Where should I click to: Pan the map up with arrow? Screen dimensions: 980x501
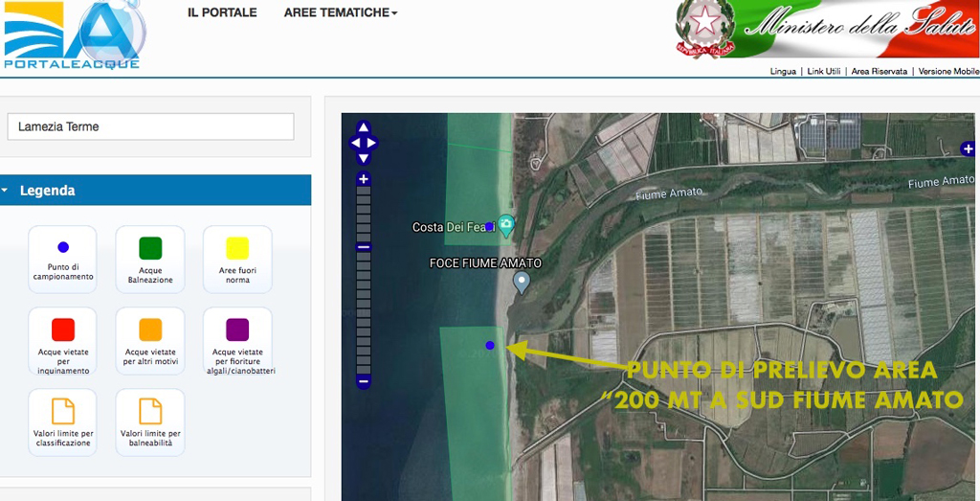coord(364,128)
